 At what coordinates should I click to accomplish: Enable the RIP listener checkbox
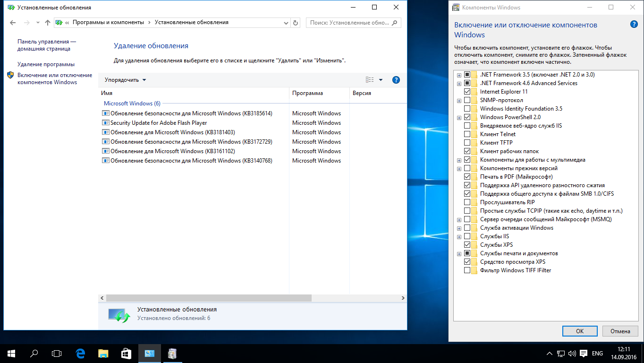pos(467,202)
